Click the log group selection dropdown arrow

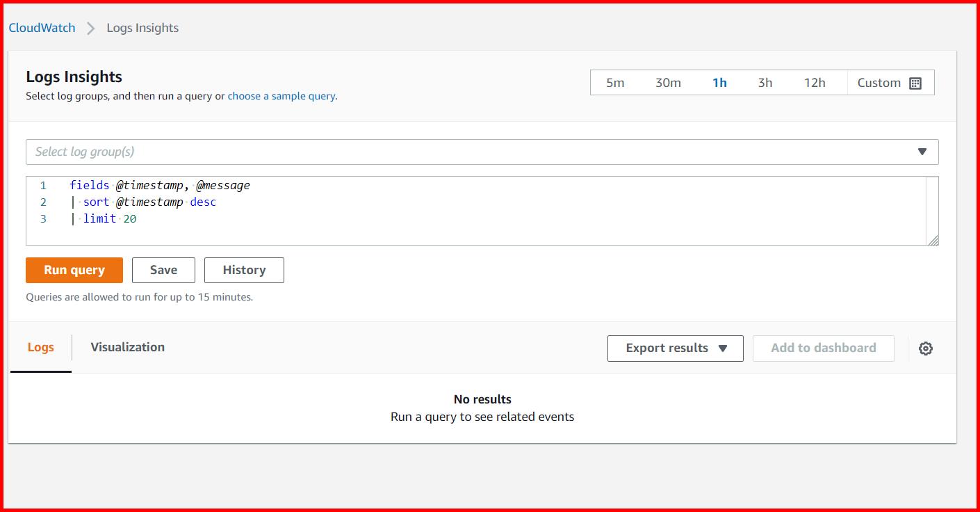pyautogui.click(x=922, y=152)
